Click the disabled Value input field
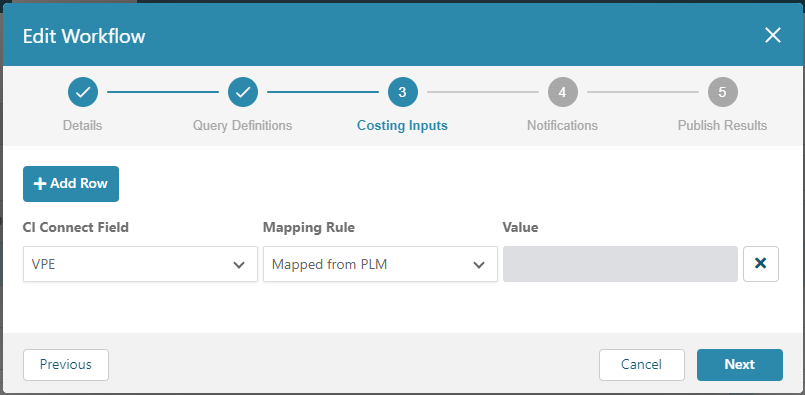Viewport: 805px width, 395px height. pyautogui.click(x=620, y=264)
